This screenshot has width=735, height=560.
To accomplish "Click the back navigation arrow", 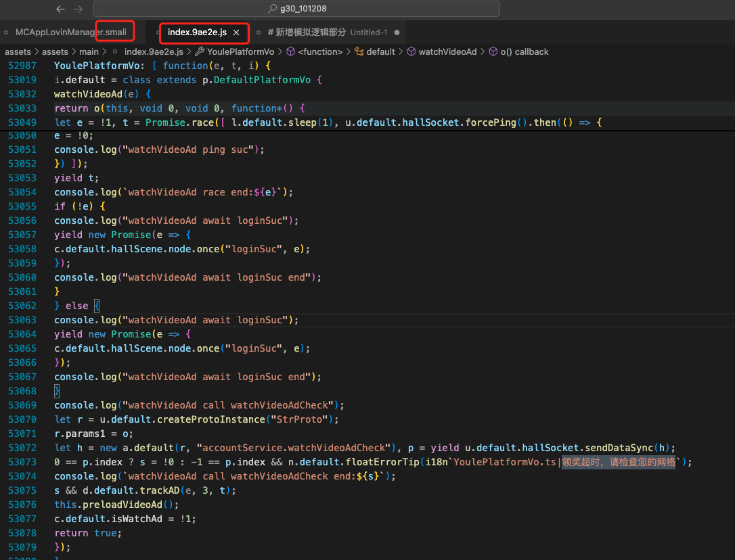I will 60,9.
